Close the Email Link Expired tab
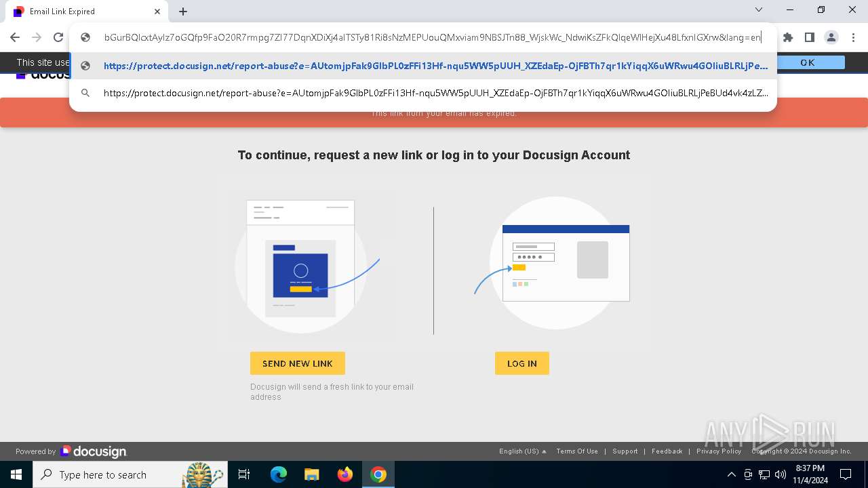This screenshot has height=488, width=868. pos(157,12)
